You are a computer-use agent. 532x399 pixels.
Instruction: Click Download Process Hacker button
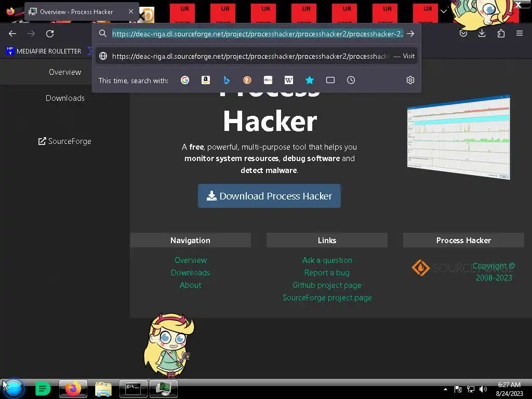point(269,196)
